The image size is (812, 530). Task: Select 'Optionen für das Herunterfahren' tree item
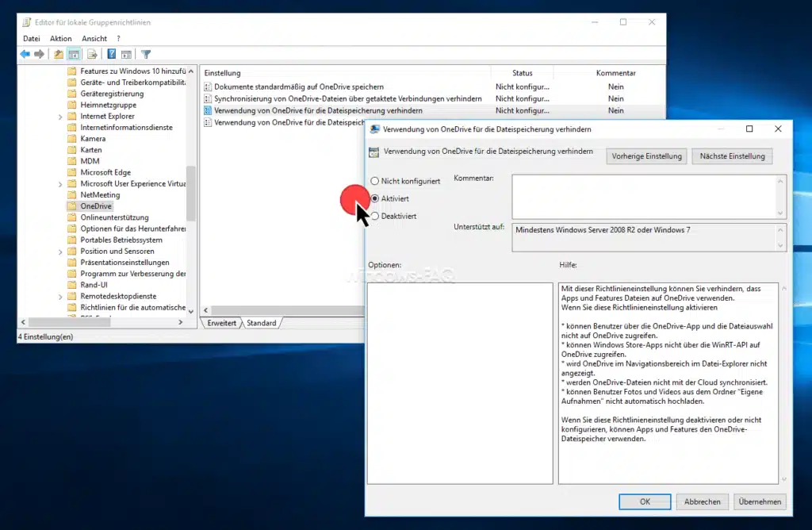tap(133, 229)
